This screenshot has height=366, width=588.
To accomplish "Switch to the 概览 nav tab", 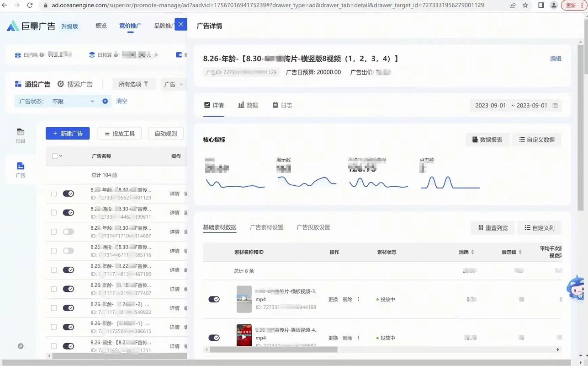I will tap(101, 26).
